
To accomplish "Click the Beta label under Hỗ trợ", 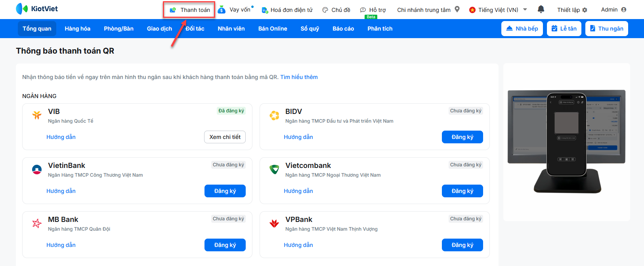I will (371, 17).
